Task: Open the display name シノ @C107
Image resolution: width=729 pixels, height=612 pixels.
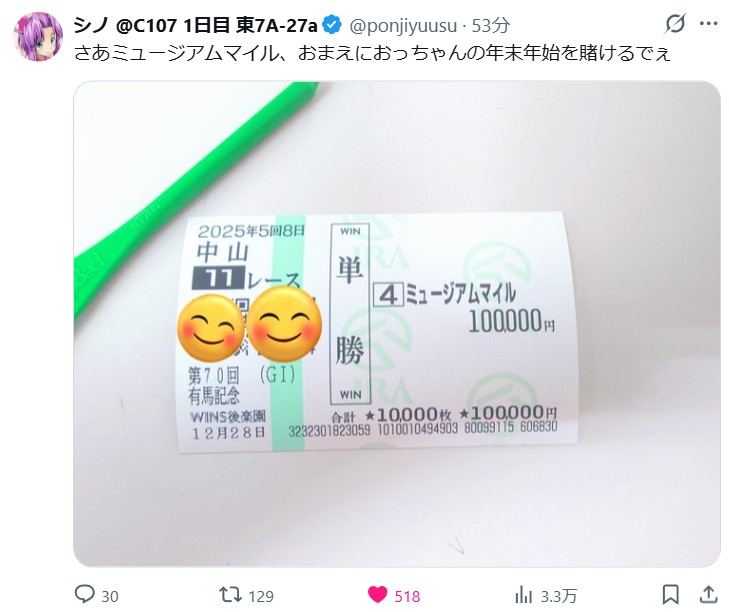Action: pyautogui.click(x=195, y=26)
